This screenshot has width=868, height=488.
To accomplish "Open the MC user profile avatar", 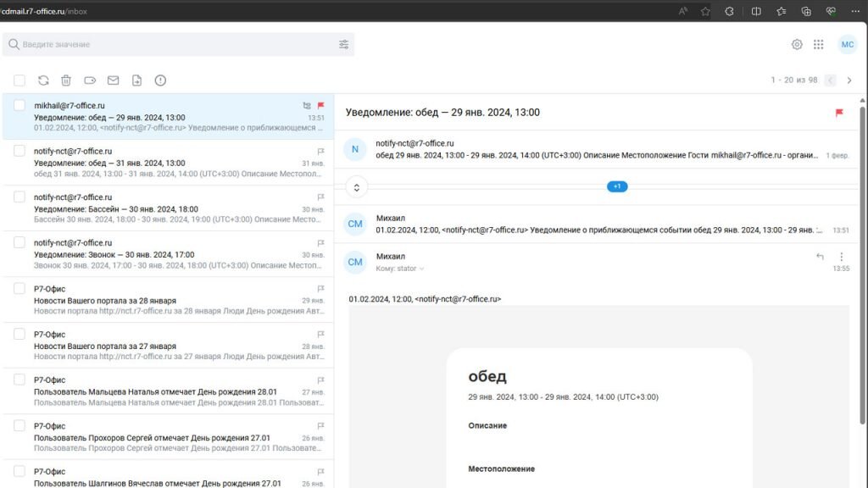I will (847, 44).
